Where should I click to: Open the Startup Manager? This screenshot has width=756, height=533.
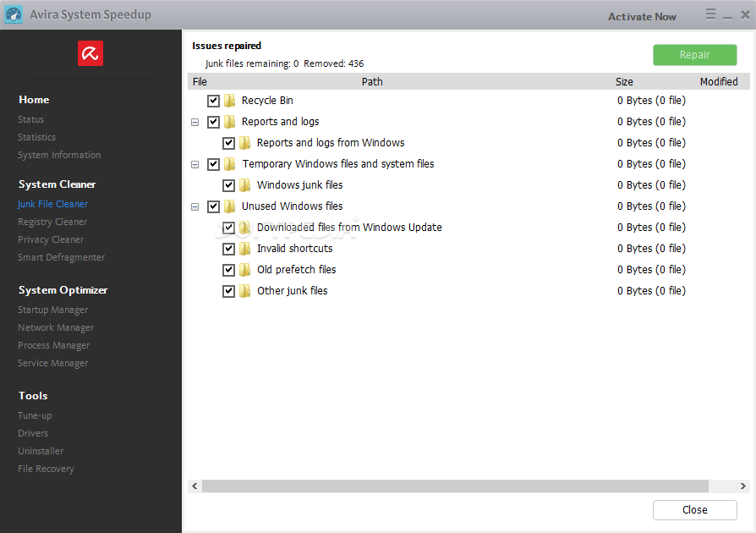pyautogui.click(x=53, y=310)
